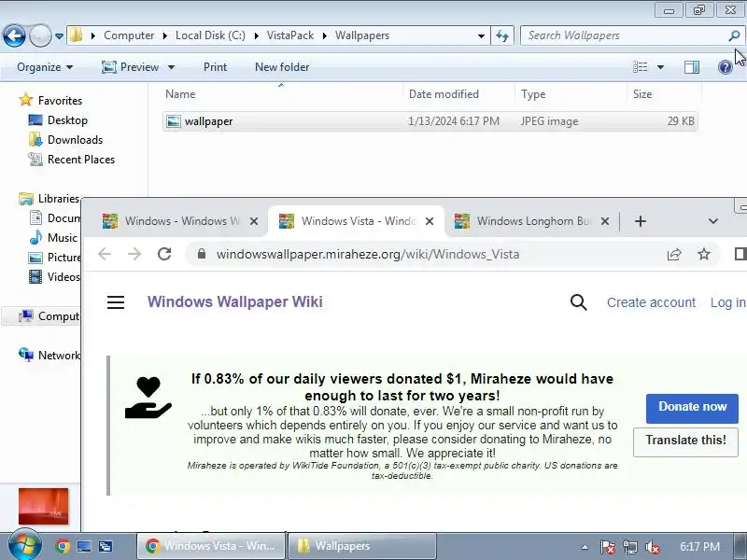The image size is (747, 560).
Task: Sort by Type column header
Action: [x=571, y=94]
